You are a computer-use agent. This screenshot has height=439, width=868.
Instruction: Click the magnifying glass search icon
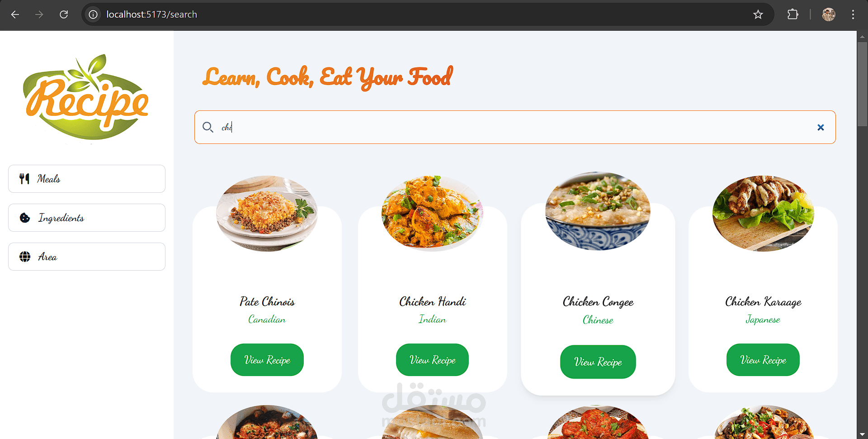click(208, 127)
